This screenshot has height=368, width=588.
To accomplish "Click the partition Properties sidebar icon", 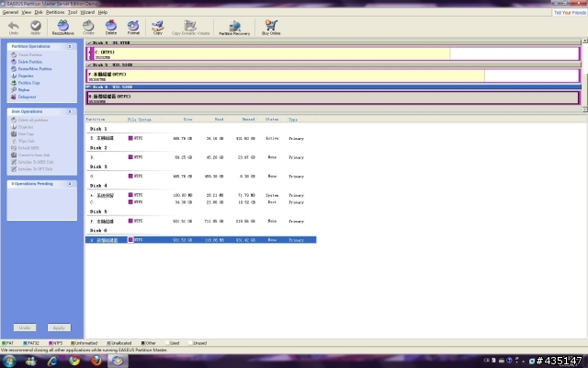I will pos(14,75).
